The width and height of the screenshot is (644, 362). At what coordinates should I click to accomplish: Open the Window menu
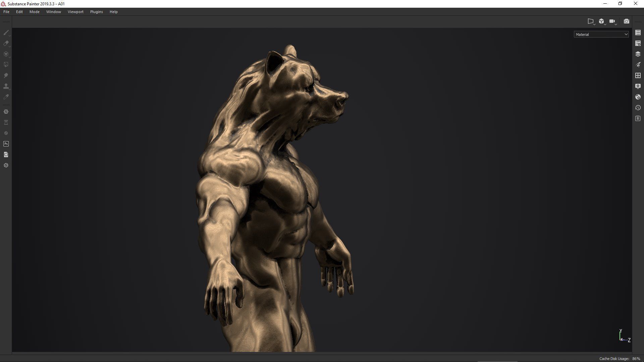tap(54, 12)
